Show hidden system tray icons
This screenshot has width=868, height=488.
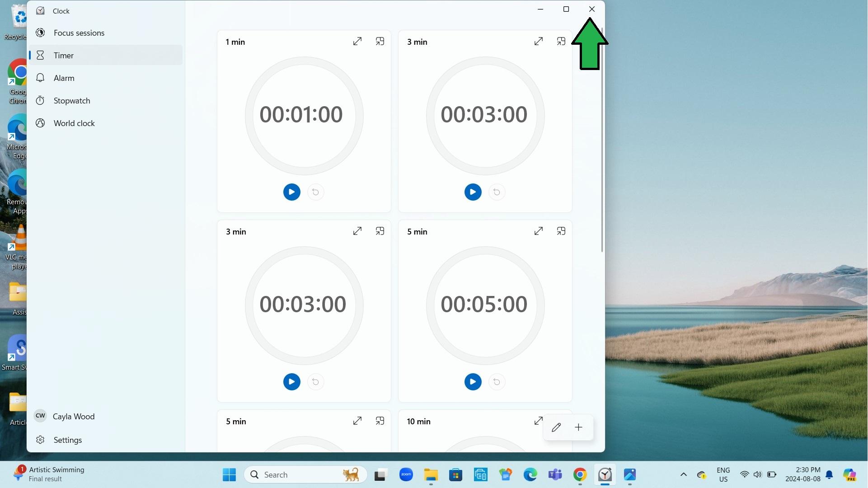[684, 475]
